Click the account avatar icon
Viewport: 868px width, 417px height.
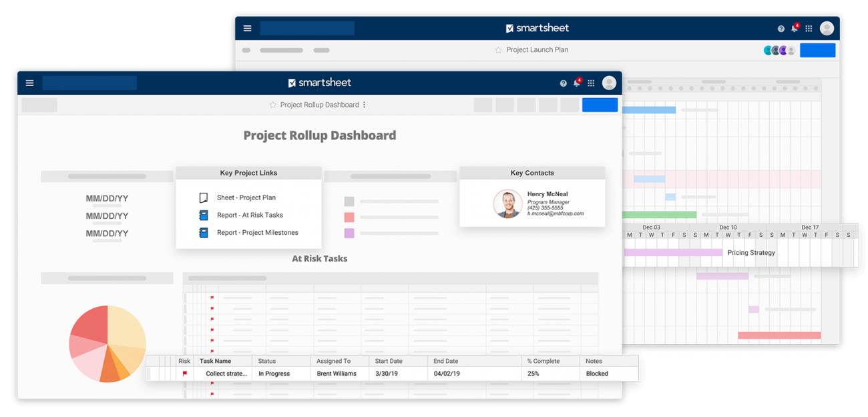pyautogui.click(x=609, y=83)
